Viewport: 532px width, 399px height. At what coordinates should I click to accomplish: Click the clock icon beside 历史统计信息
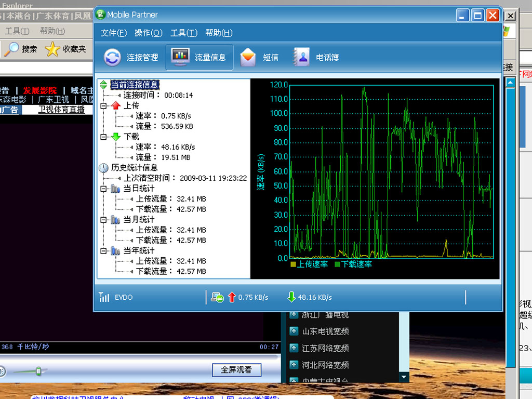click(103, 168)
